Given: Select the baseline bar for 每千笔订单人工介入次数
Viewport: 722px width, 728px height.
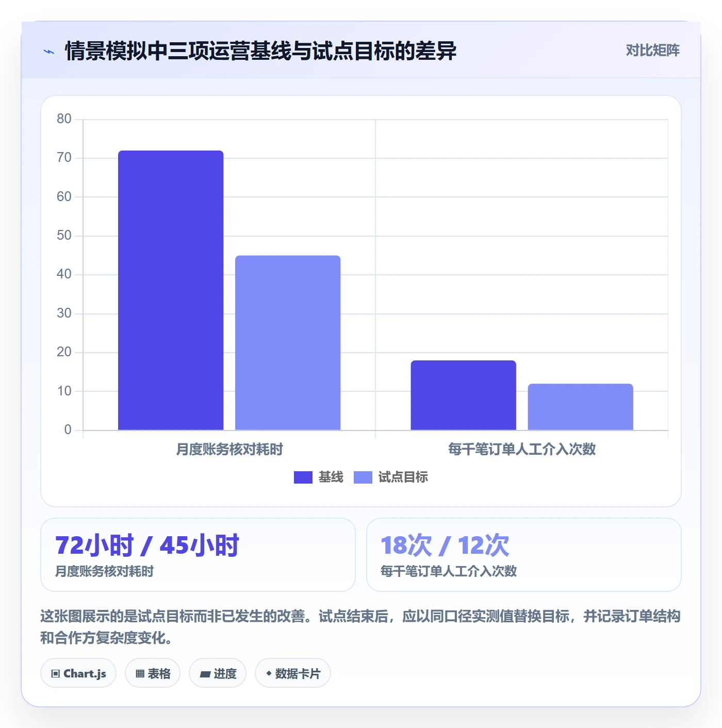Looking at the screenshot, I should pos(463,395).
